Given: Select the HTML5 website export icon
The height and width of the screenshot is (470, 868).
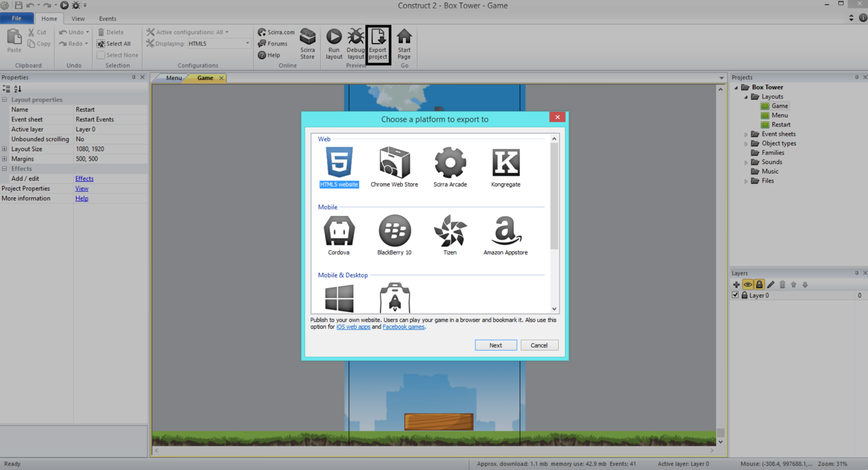Looking at the screenshot, I should click(x=339, y=163).
